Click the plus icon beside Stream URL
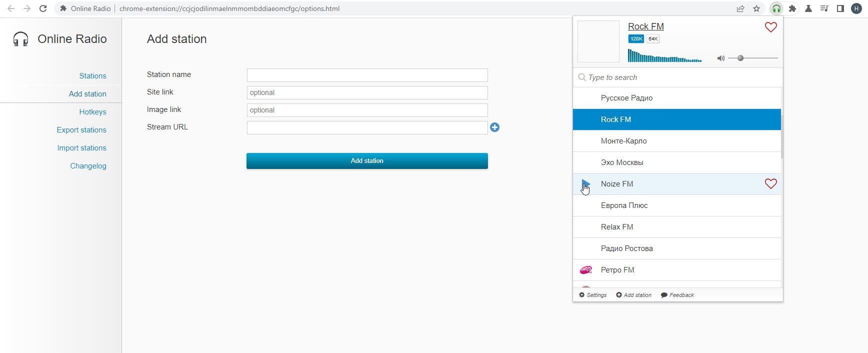The width and height of the screenshot is (868, 353). pyautogui.click(x=494, y=127)
